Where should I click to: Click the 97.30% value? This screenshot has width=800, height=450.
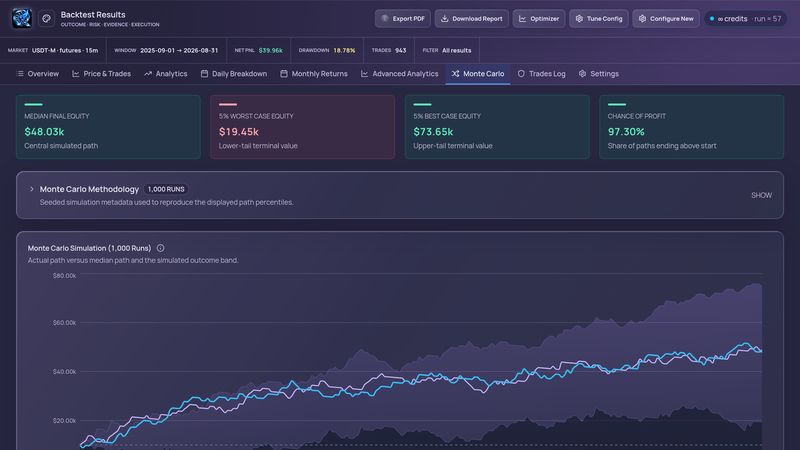626,132
